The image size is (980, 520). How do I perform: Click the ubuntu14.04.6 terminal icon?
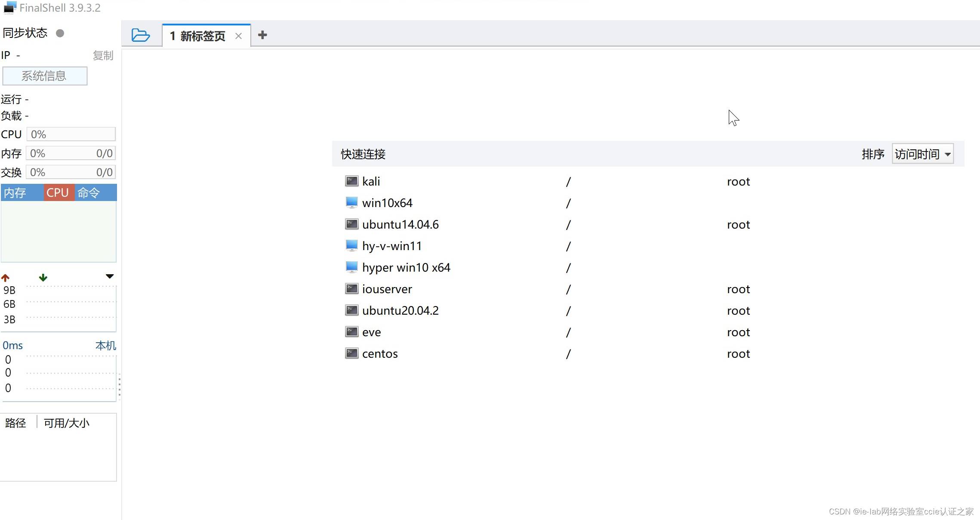[352, 224]
